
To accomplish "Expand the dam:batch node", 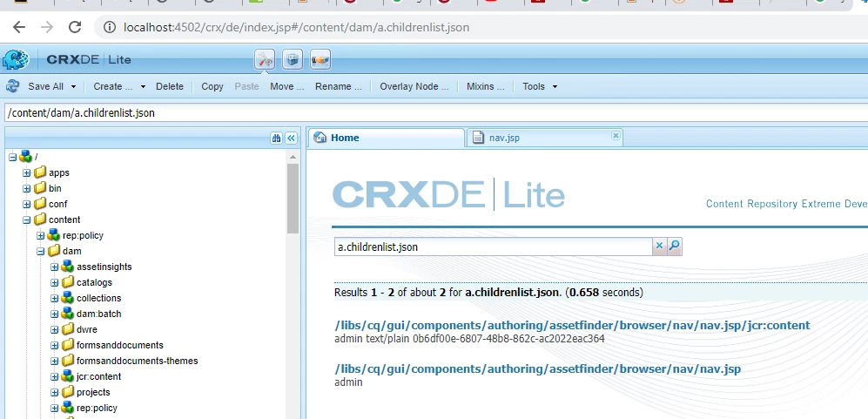I will click(x=54, y=314).
